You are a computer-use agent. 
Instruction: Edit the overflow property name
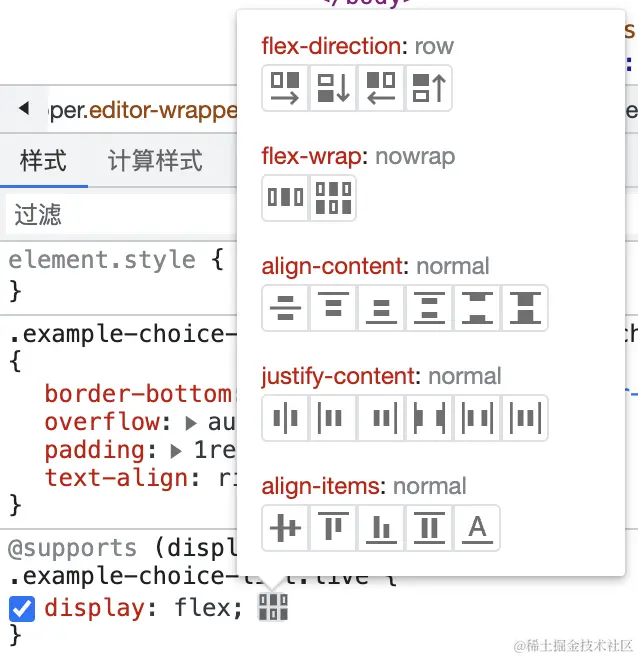click(x=102, y=422)
